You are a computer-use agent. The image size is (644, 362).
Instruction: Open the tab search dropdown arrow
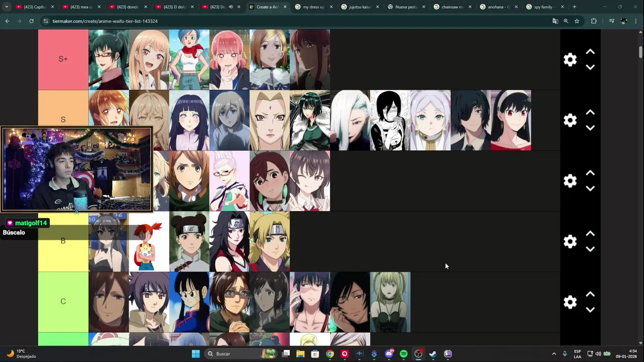[6, 7]
